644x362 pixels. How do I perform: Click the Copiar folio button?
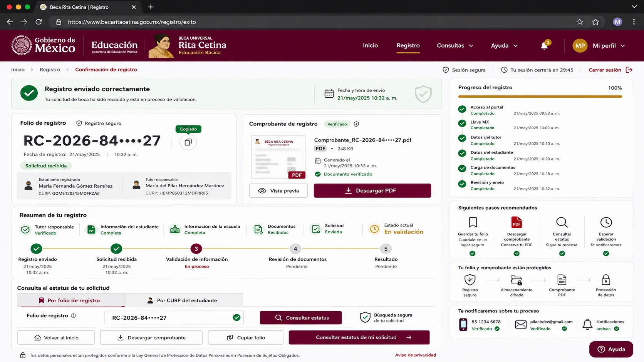(245, 337)
